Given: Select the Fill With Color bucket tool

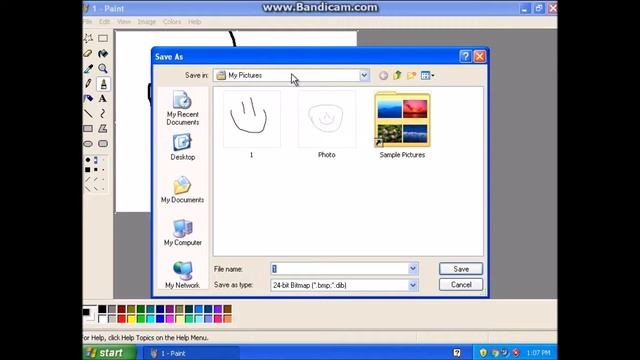Looking at the screenshot, I should [x=103, y=53].
